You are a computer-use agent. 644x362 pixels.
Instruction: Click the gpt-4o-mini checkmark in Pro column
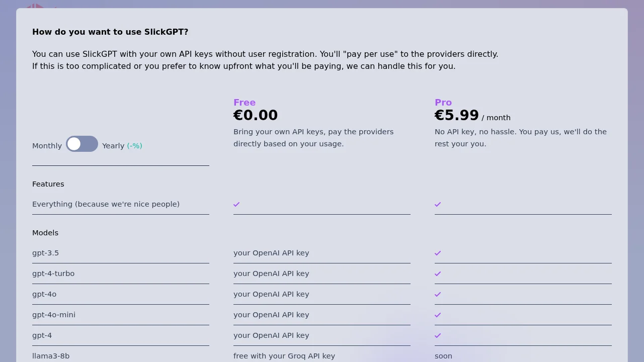(x=437, y=315)
